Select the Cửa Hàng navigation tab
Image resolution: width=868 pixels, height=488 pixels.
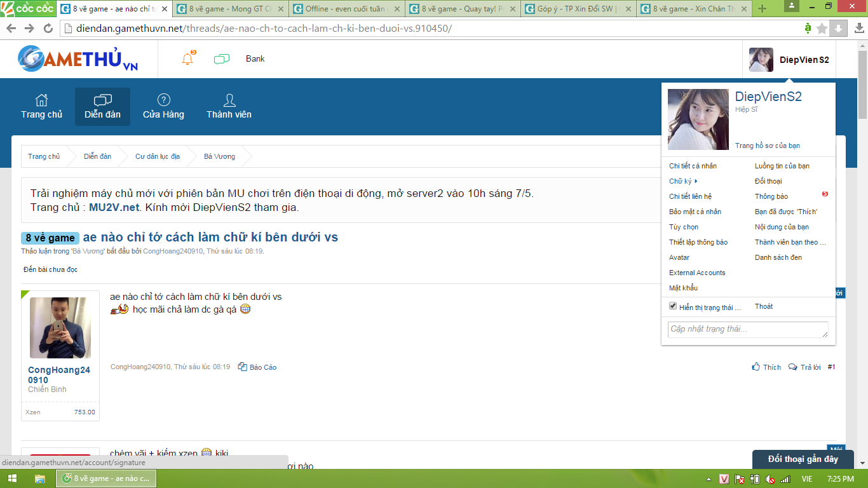pyautogui.click(x=163, y=106)
